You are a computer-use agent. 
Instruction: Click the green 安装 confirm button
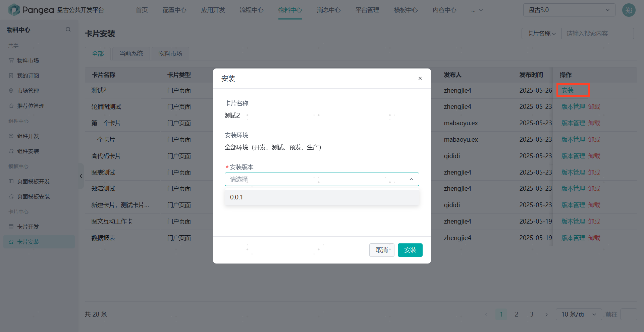coord(410,250)
